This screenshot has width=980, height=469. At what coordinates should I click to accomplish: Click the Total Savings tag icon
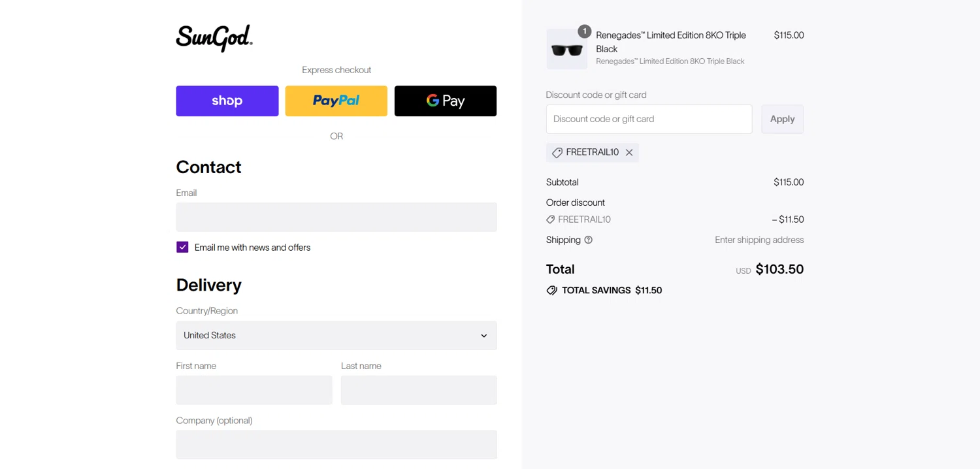(552, 290)
